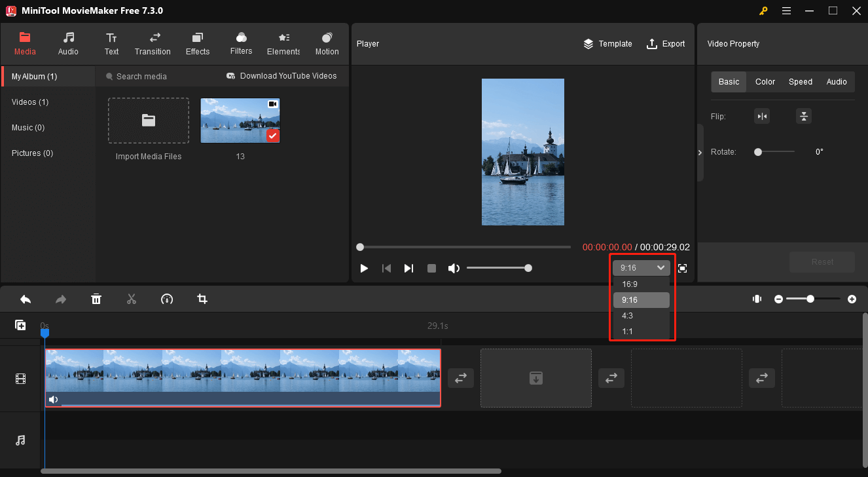This screenshot has height=477, width=868.
Task: Flip video horizontally
Action: [762, 117]
